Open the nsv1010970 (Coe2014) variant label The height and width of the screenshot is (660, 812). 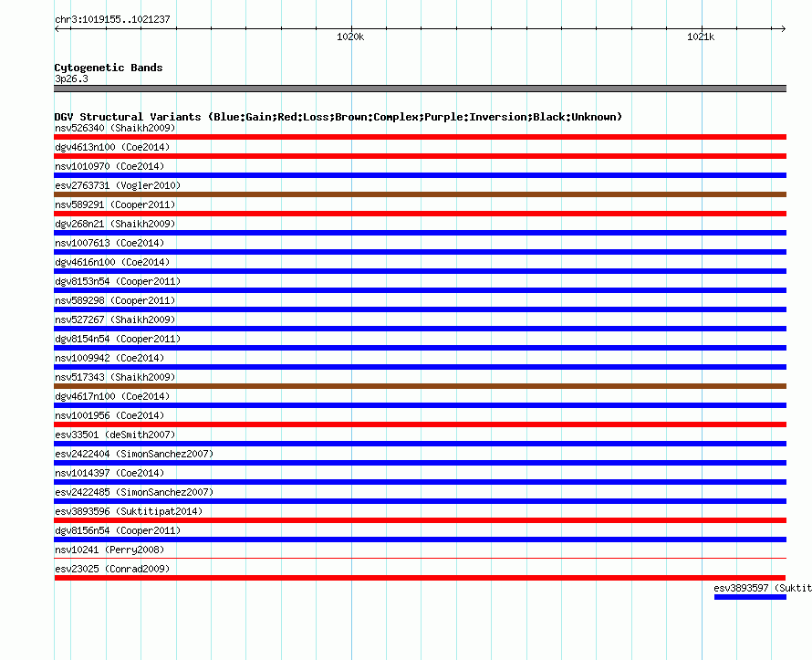pyautogui.click(x=109, y=166)
